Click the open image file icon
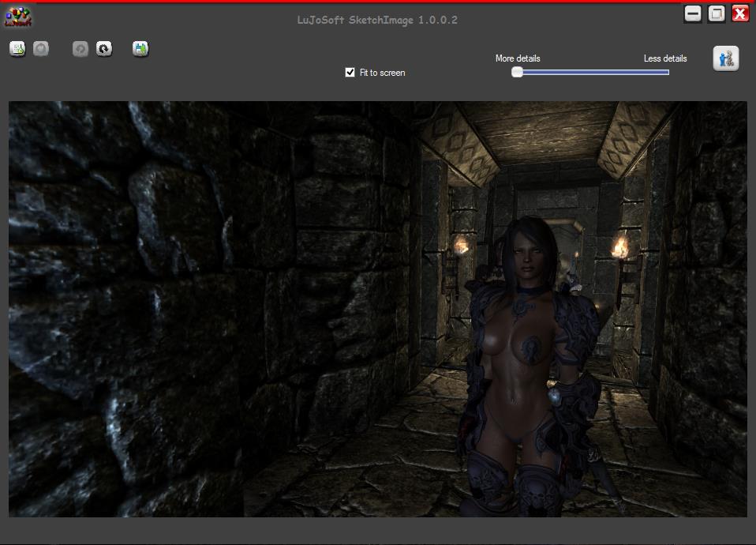The height and width of the screenshot is (545, 756). point(17,49)
